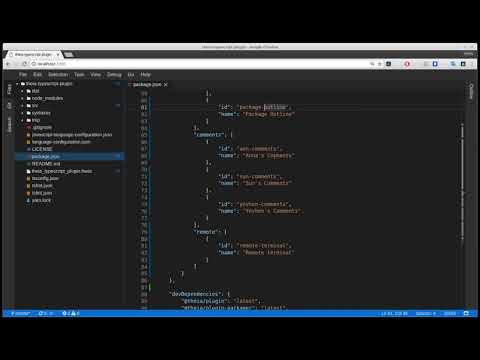Image resolution: width=480 pixels, height=360 pixels.
Task: Open the Debug menu
Action: pos(114,75)
